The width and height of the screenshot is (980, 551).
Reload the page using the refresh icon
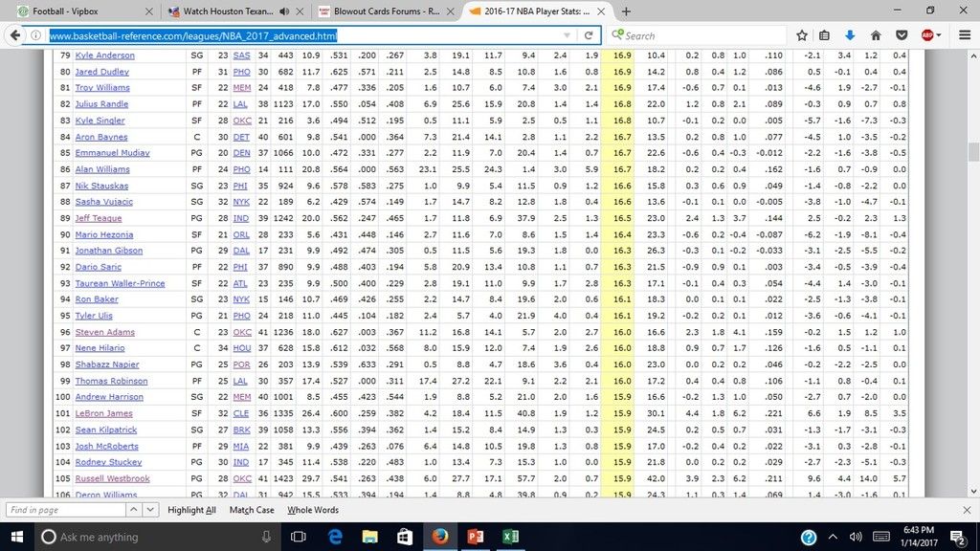pyautogui.click(x=589, y=35)
